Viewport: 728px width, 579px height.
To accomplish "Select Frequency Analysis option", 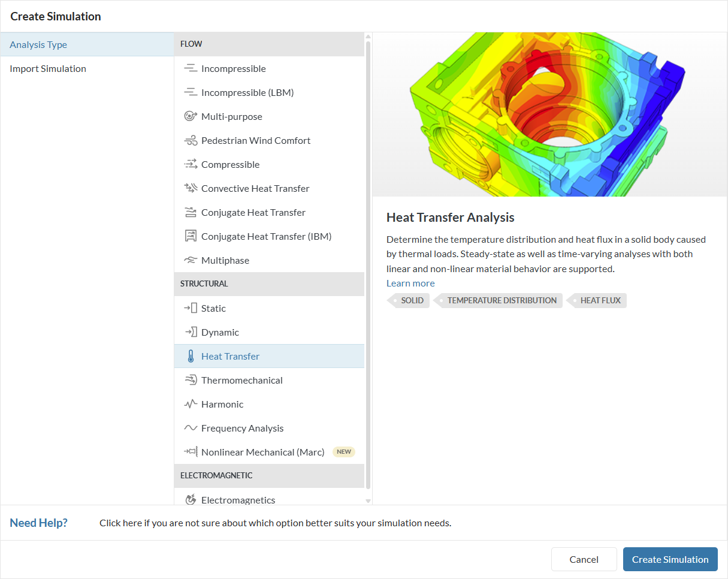I will click(x=242, y=428).
